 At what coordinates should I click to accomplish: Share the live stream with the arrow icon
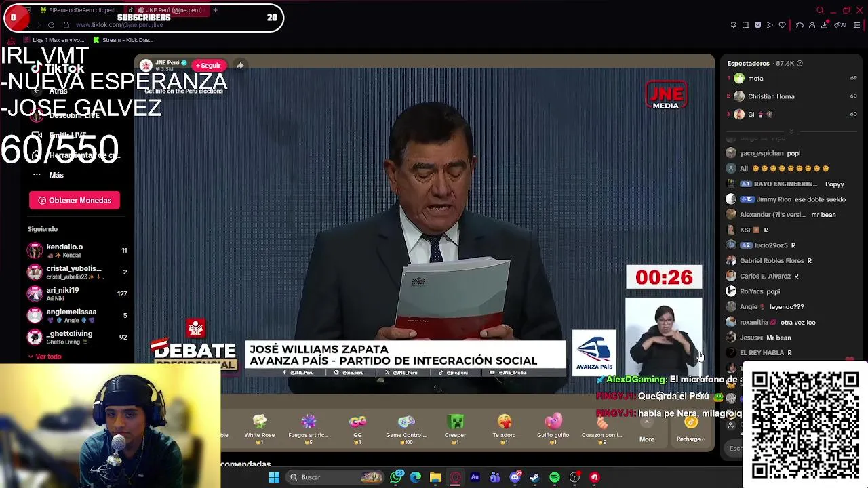(x=240, y=66)
